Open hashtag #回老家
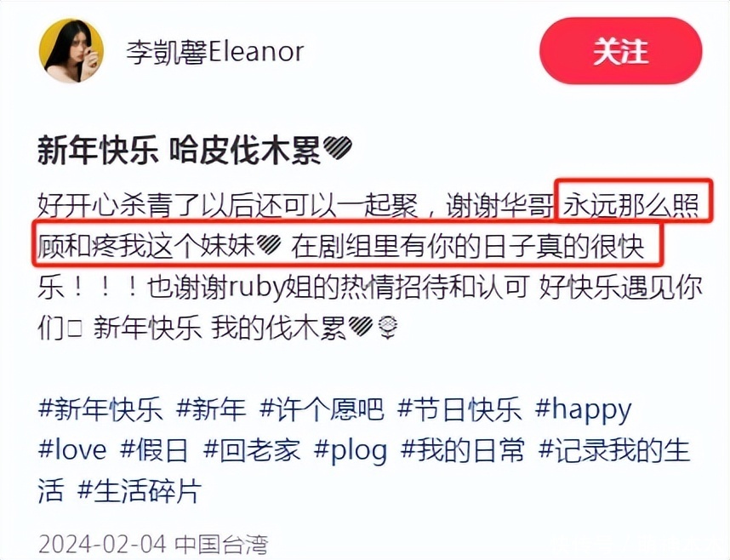730x560 pixels. [x=251, y=450]
